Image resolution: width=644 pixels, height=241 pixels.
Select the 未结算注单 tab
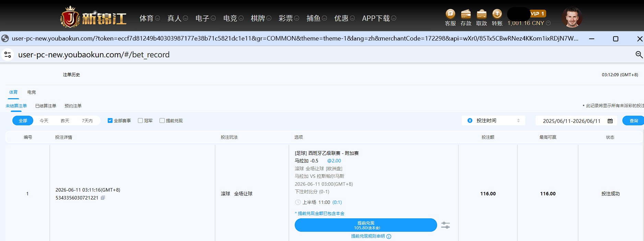pyautogui.click(x=16, y=106)
